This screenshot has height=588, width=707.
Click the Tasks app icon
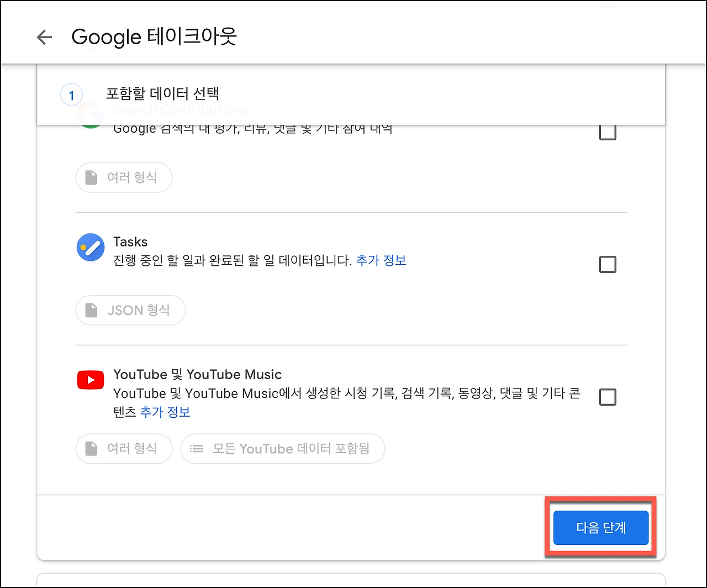click(91, 247)
